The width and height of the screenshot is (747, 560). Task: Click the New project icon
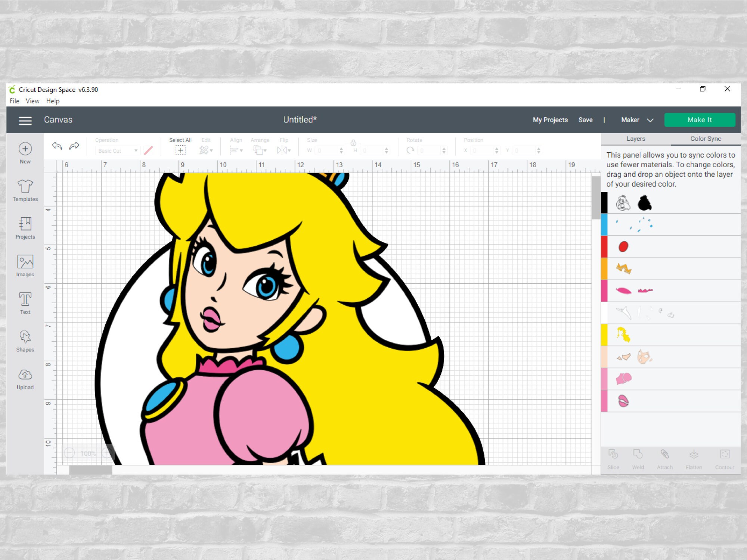25,149
